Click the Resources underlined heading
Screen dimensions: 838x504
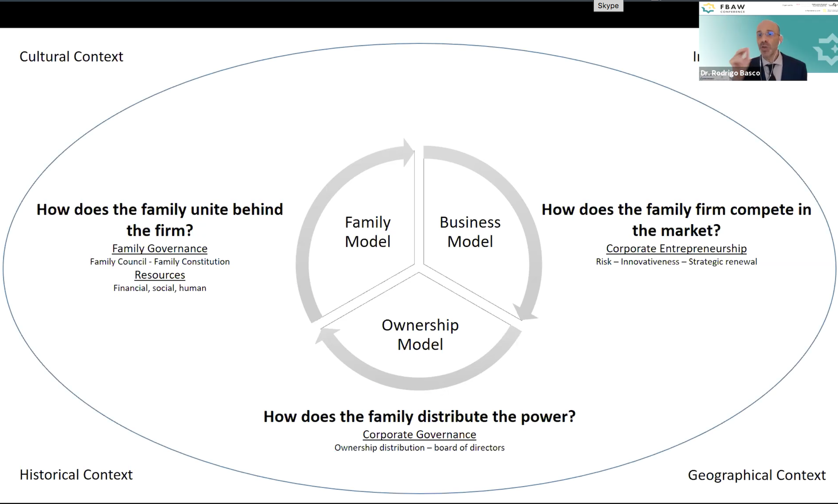click(160, 275)
